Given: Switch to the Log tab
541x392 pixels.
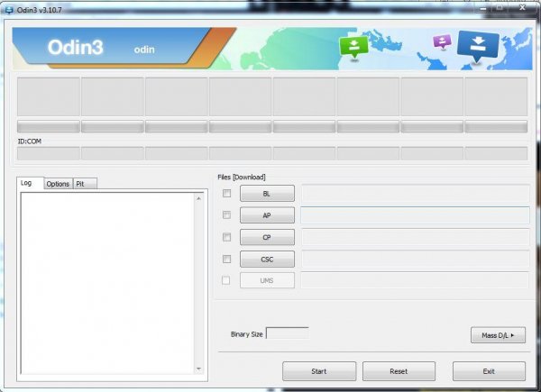Looking at the screenshot, I should point(30,183).
